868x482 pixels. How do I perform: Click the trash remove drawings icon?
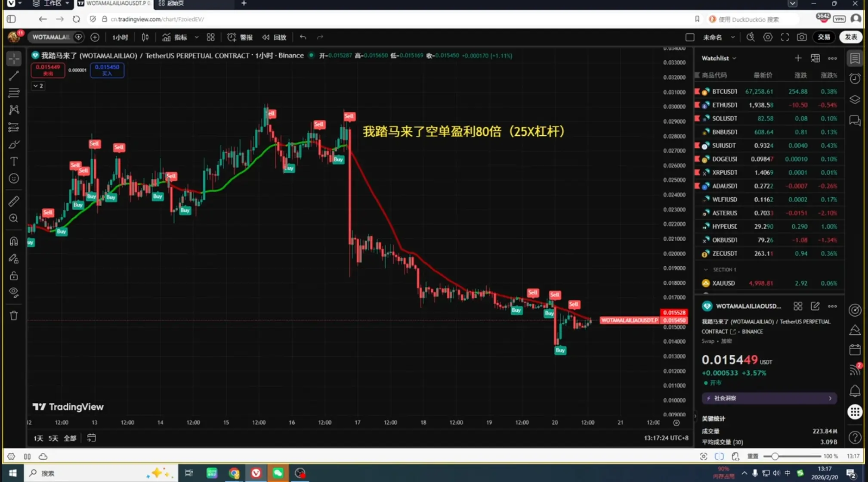click(14, 316)
